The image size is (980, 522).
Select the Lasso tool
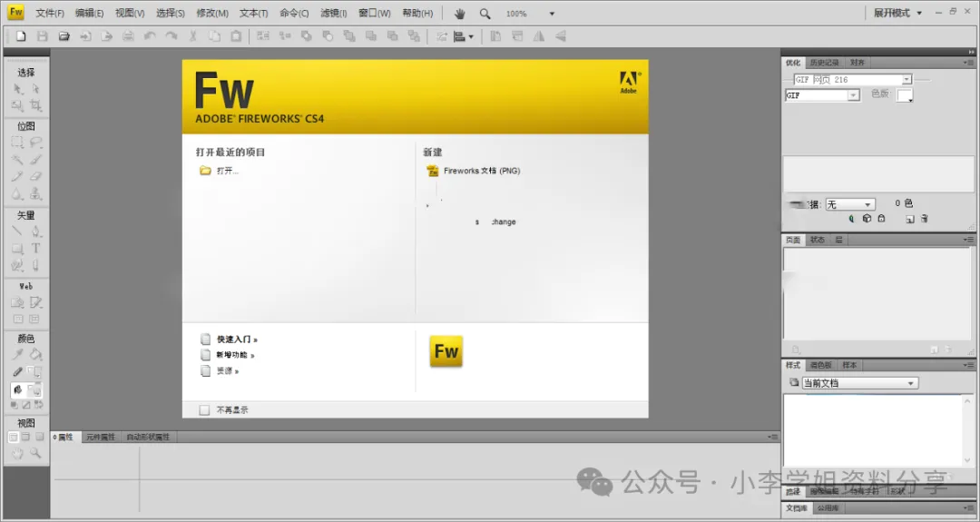[35, 143]
